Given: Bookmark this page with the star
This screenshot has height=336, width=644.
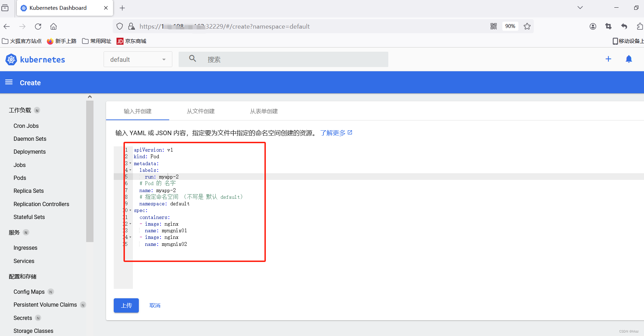Looking at the screenshot, I should click(527, 26).
